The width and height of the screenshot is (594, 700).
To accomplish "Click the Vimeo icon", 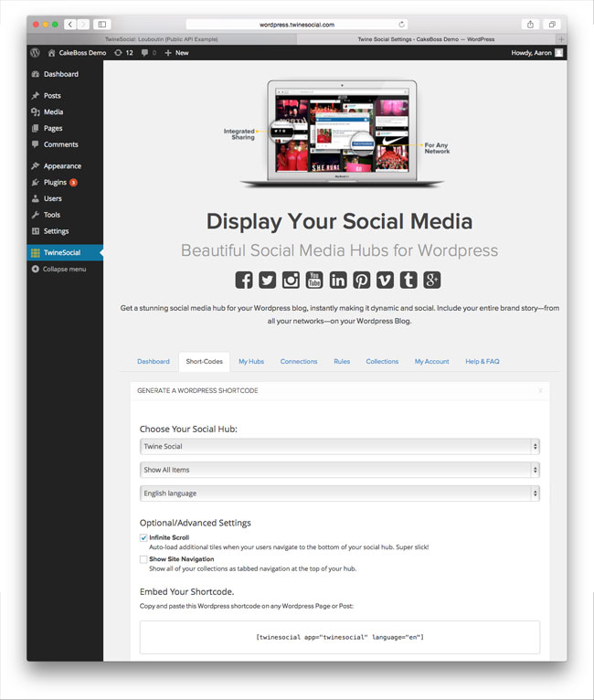I will point(385,280).
